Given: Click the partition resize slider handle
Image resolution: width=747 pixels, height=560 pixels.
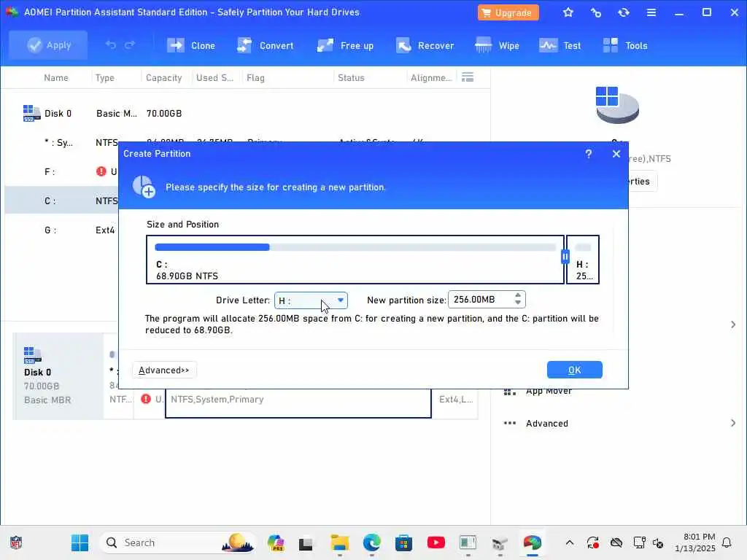Looking at the screenshot, I should coord(565,257).
